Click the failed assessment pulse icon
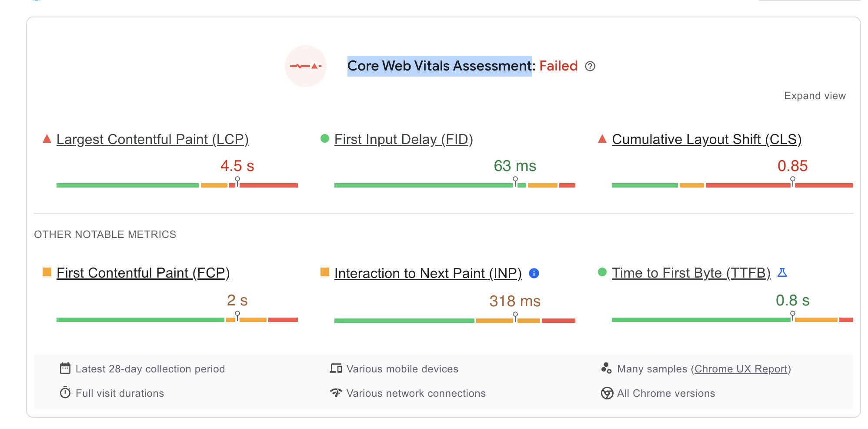The height and width of the screenshot is (429, 868). point(306,66)
